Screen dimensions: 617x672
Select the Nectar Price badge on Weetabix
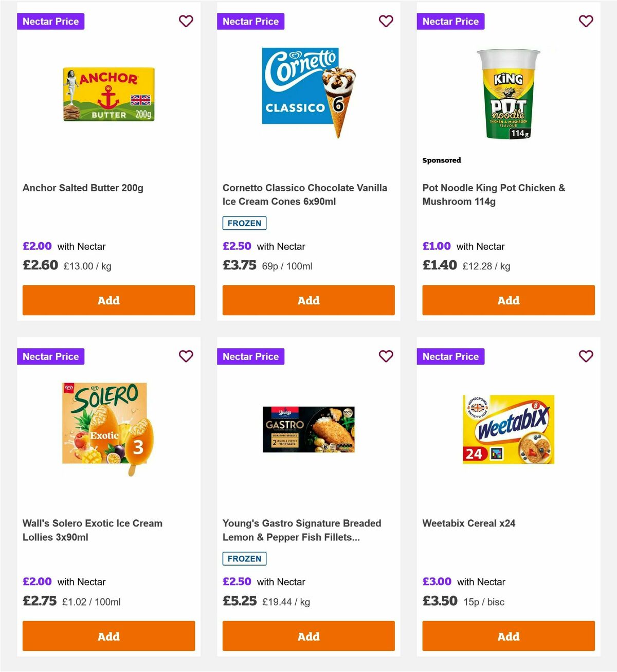[x=450, y=356]
